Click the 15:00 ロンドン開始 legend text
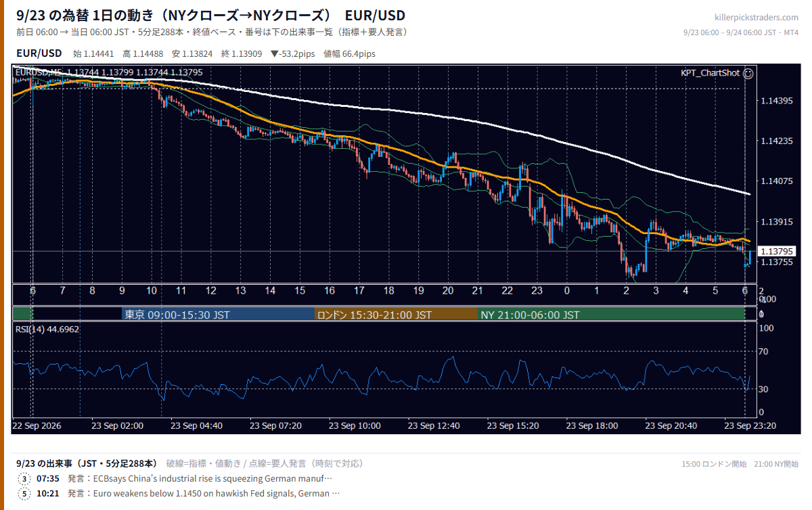Image resolution: width=812 pixels, height=510 pixels. click(714, 464)
